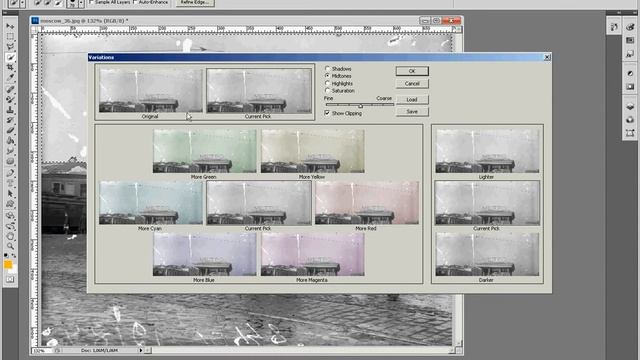Toggle the Show Clipping checkbox
Screen dimensions: 640x360
click(x=327, y=113)
